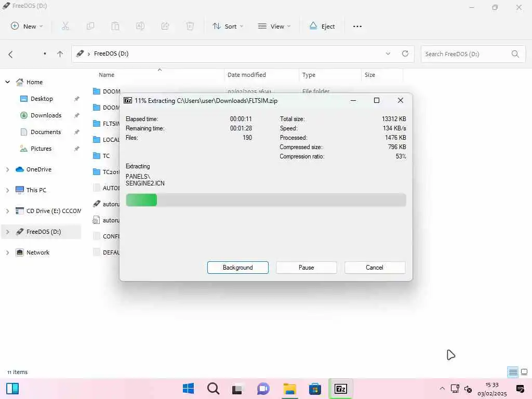
Task: Open the New dropdown menu
Action: point(27,26)
